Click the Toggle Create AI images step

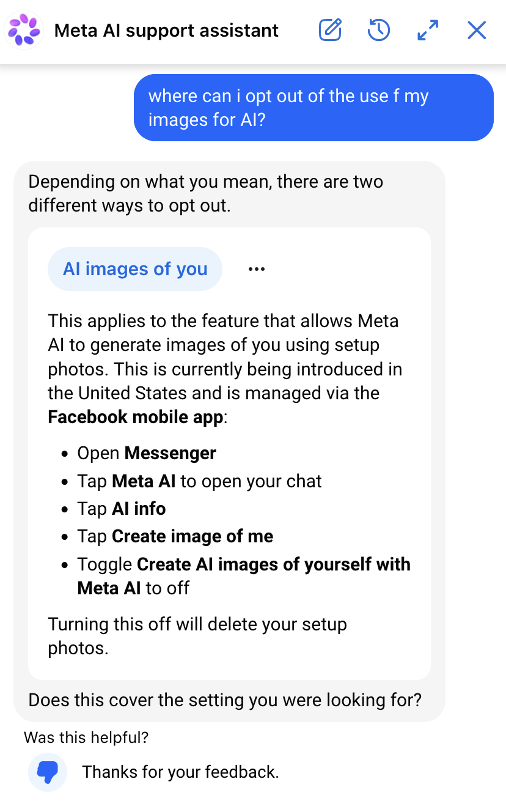click(244, 576)
